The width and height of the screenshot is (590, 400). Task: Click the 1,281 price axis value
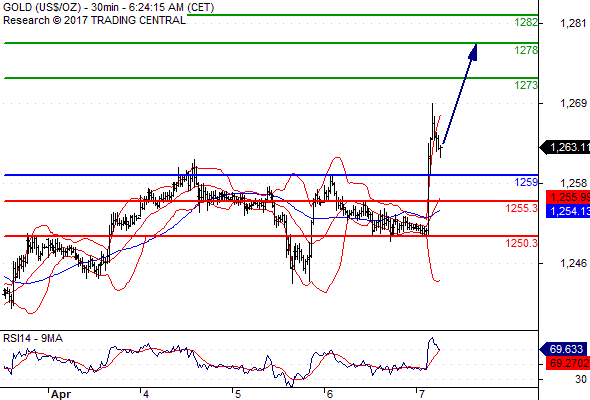coord(573,23)
